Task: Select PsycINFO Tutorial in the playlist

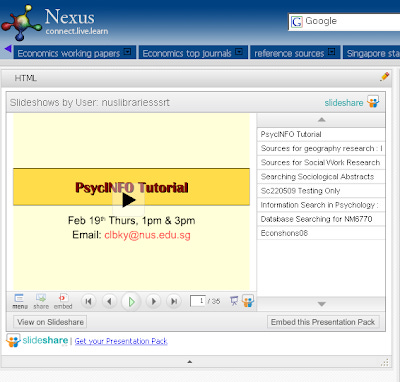Action: click(x=321, y=134)
